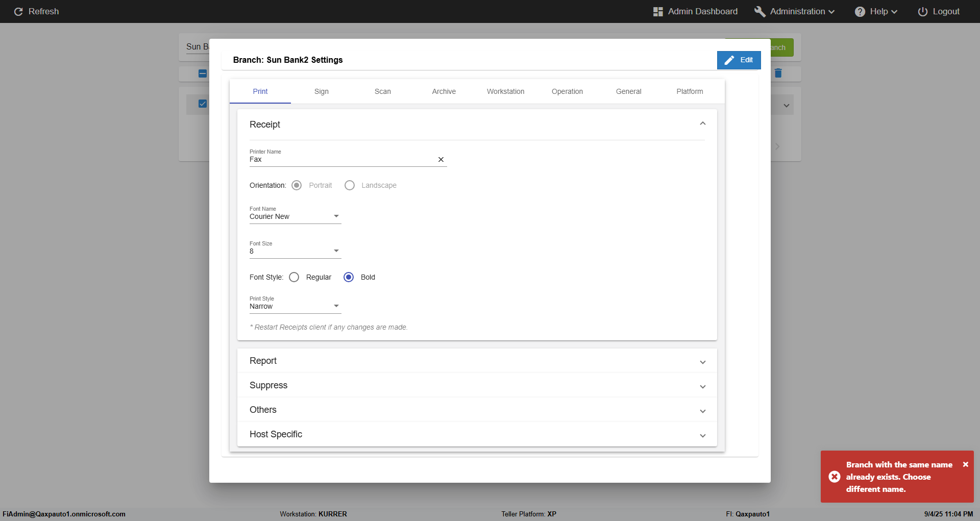
Task: Choose Regular font style
Action: 294,277
